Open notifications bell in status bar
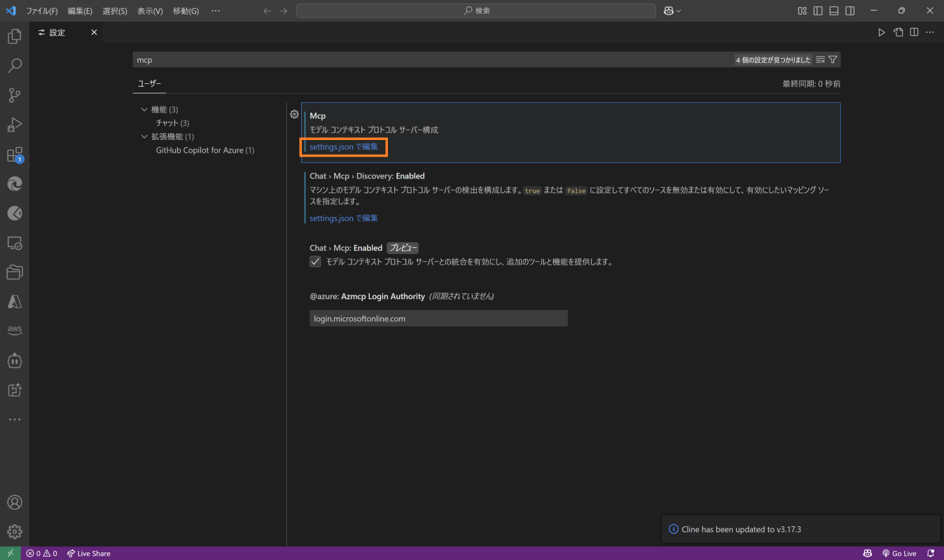The width and height of the screenshot is (944, 560). click(x=931, y=553)
